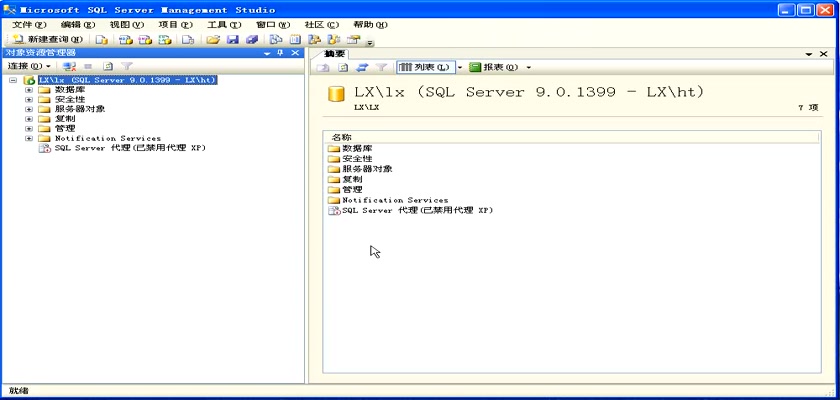Collapse the LX\lx server node
Viewport: 840px width, 400px height.
pyautogui.click(x=13, y=80)
